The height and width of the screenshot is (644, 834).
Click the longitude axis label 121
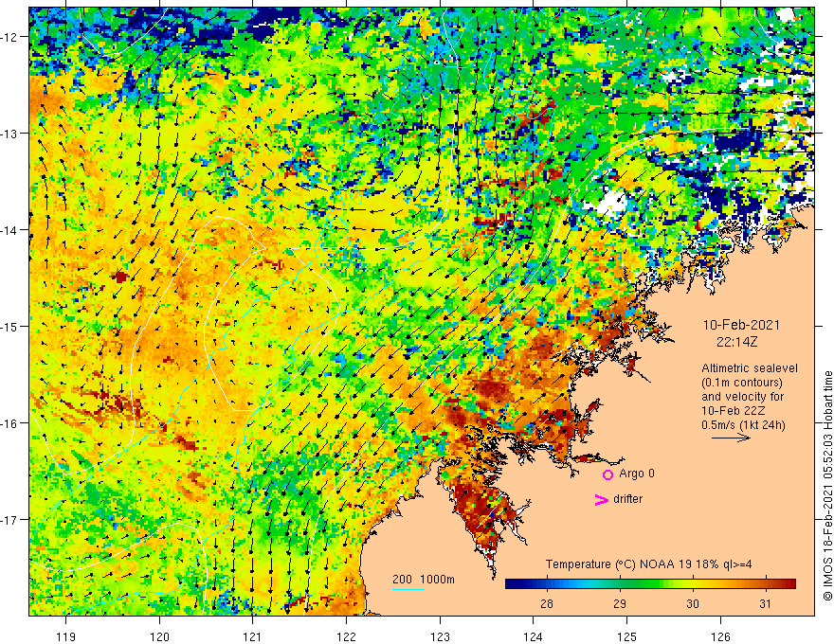tap(253, 636)
